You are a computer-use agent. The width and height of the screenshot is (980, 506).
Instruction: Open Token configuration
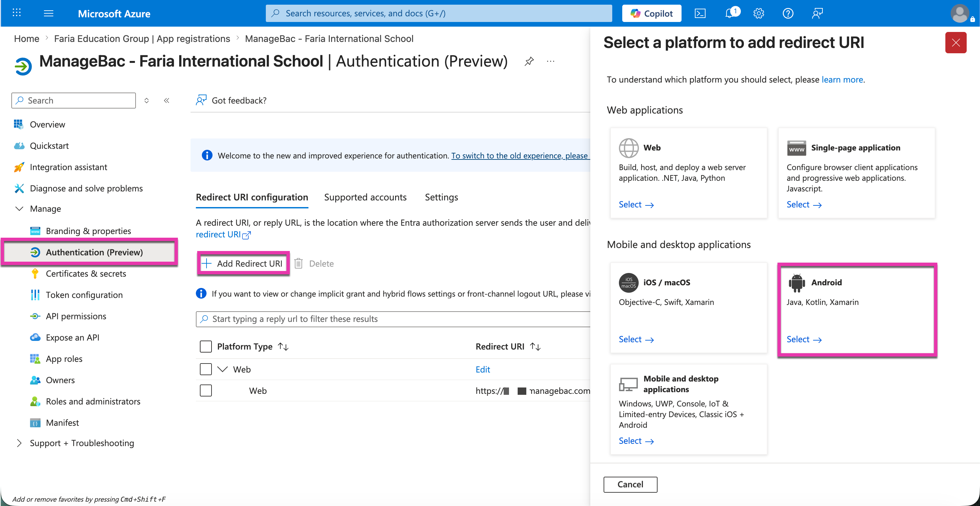coord(84,295)
